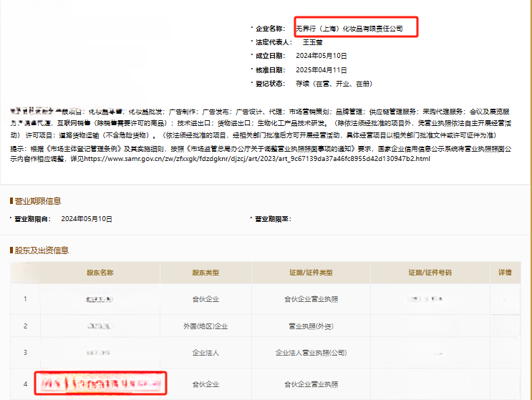Viewport: 532px width, 400px height.
Task: Click the 营业期限自 date value 2024年05月10日
Action: coord(87,219)
